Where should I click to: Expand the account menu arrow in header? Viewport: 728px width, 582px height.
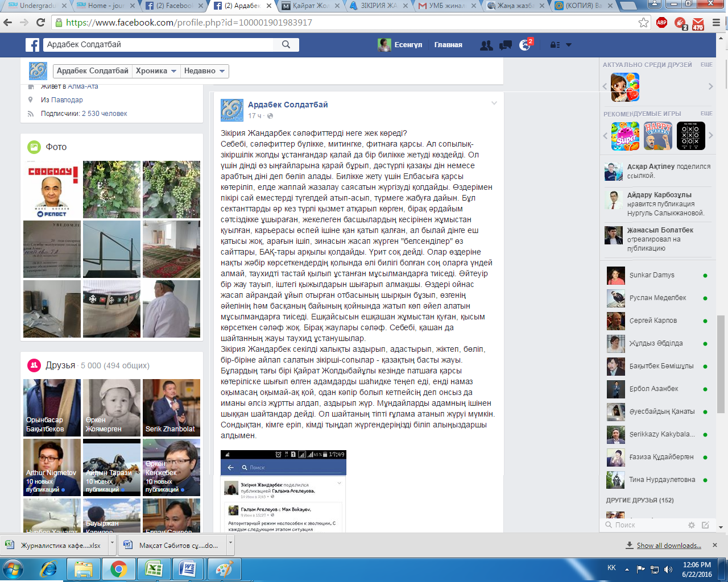(568, 45)
